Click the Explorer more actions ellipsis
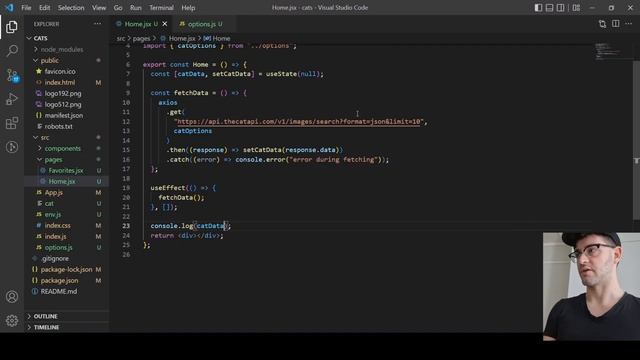640x360 pixels. [97, 24]
